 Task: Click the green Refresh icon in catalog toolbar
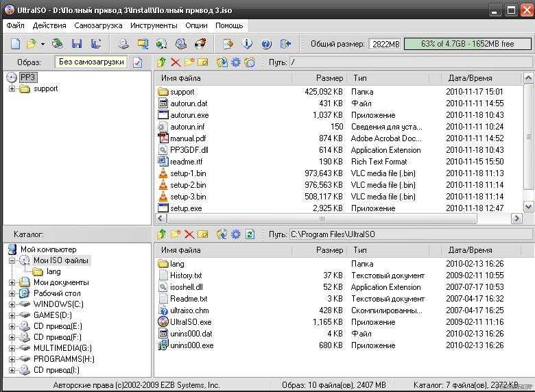(250, 234)
